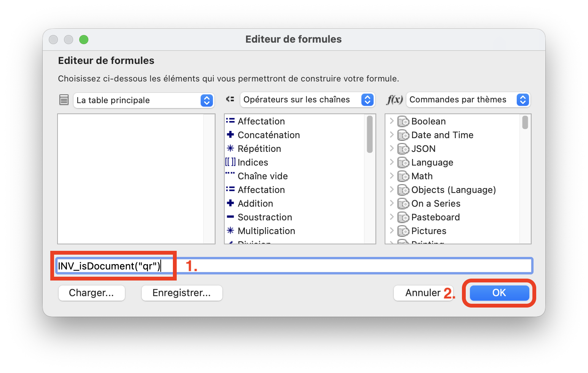Click in the formula input field
The width and height of the screenshot is (588, 373).
[343, 266]
